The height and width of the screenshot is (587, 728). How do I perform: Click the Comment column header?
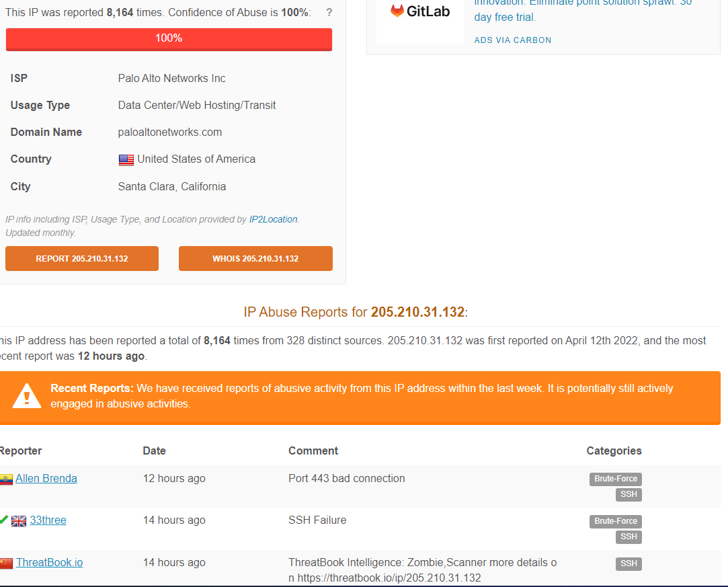tap(313, 451)
